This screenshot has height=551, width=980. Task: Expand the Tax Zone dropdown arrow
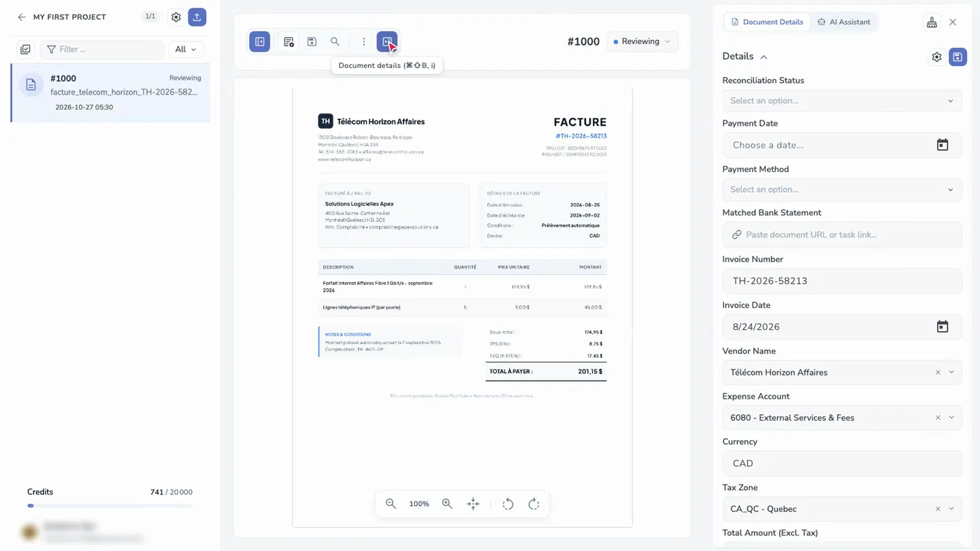pos(951,509)
